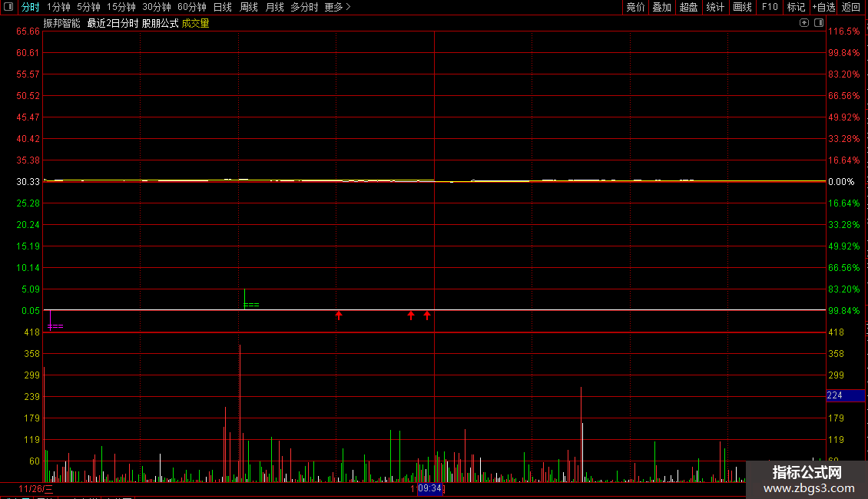Screen dimensions: 868x499
Task: Click the 股朋公式 indicator label
Action: (x=160, y=23)
